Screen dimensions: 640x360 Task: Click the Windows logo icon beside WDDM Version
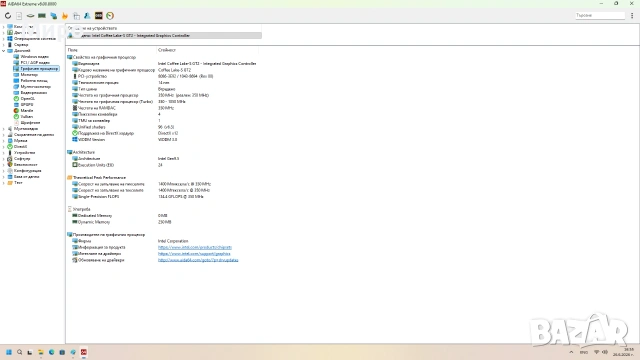[75, 140]
